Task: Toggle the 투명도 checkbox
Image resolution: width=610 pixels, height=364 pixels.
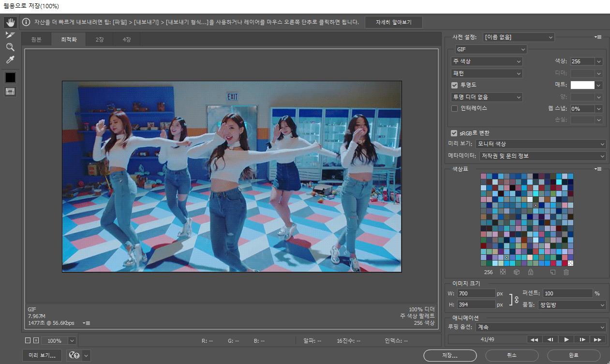Action: (x=454, y=85)
